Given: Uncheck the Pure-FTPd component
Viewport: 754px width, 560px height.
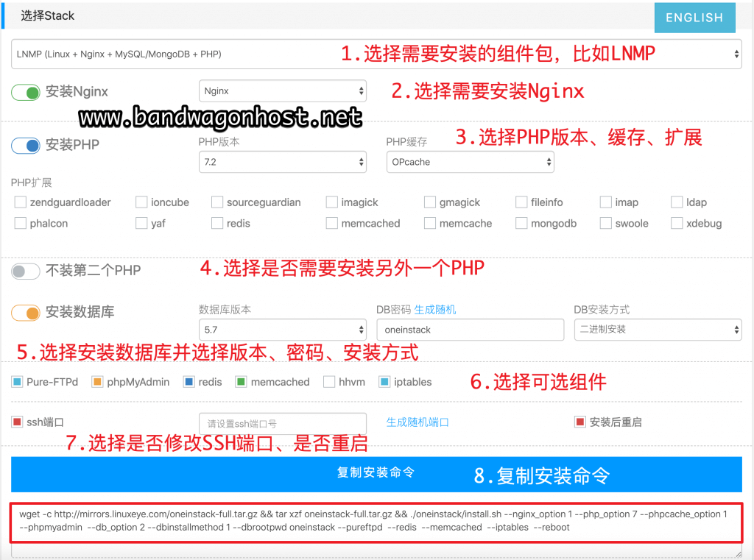Looking at the screenshot, I should [x=18, y=382].
